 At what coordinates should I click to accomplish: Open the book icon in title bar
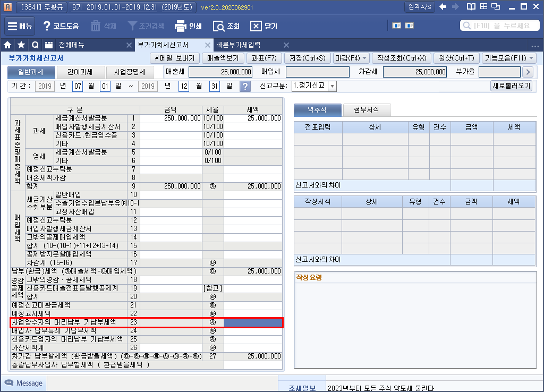pos(471,6)
